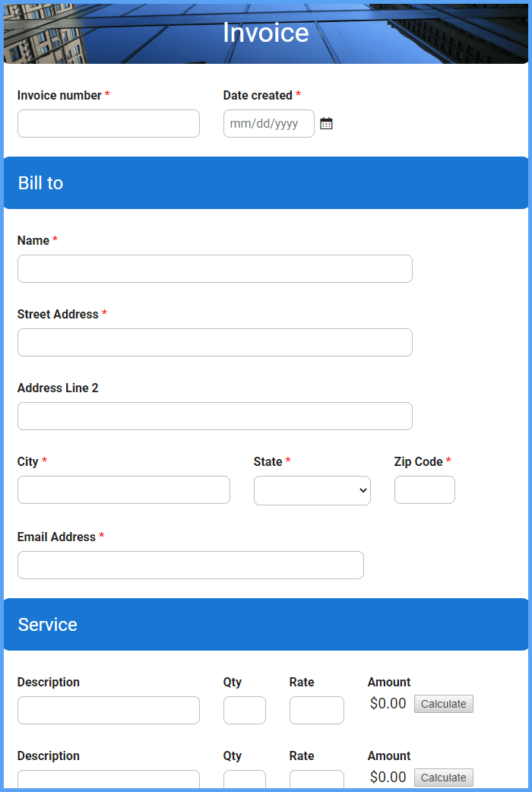Open the State dropdown
The height and width of the screenshot is (792, 532).
312,490
